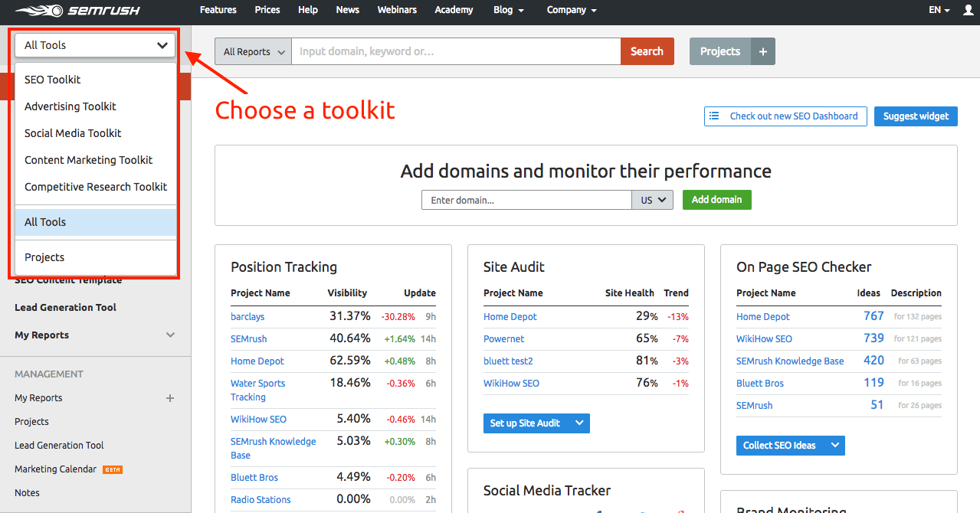Open bluett test2 site audit project

508,361
